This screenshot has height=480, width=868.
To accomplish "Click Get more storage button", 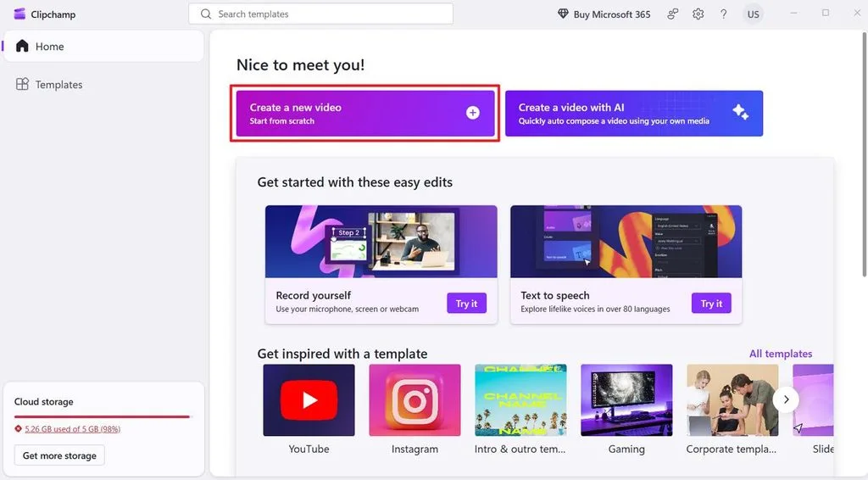I will tap(59, 455).
